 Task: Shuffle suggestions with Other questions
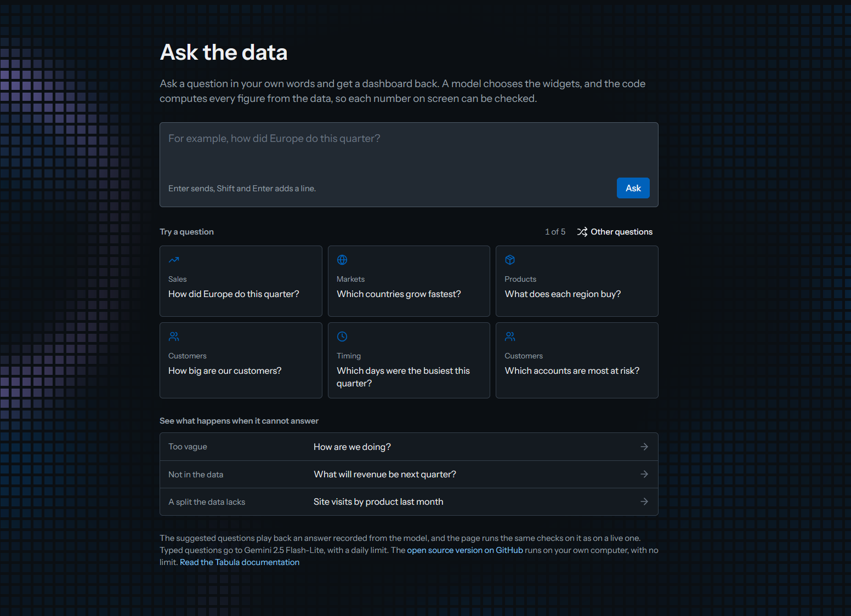[615, 232]
